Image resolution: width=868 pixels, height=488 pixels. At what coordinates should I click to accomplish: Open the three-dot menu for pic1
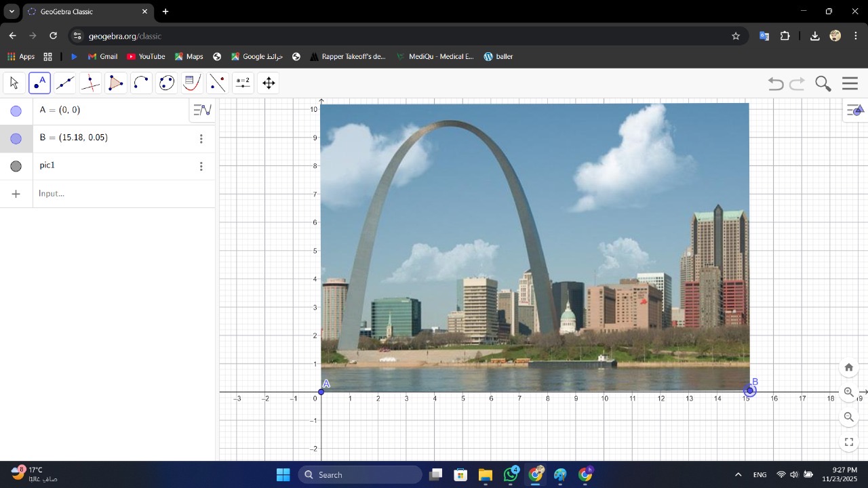tap(201, 166)
